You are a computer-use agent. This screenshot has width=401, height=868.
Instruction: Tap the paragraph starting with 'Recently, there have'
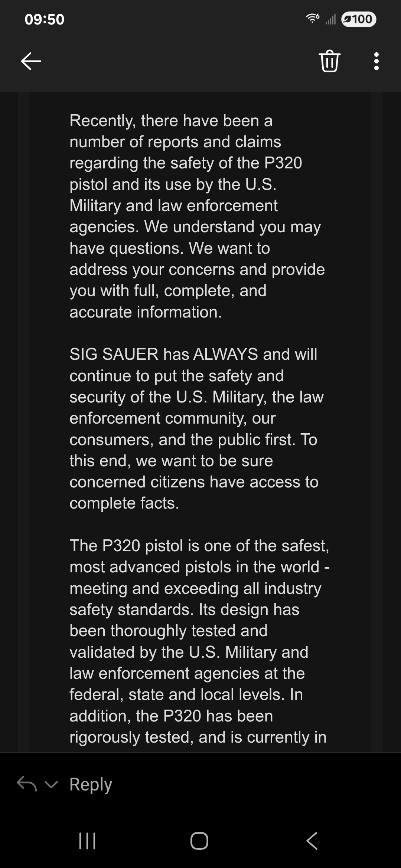tap(197, 216)
